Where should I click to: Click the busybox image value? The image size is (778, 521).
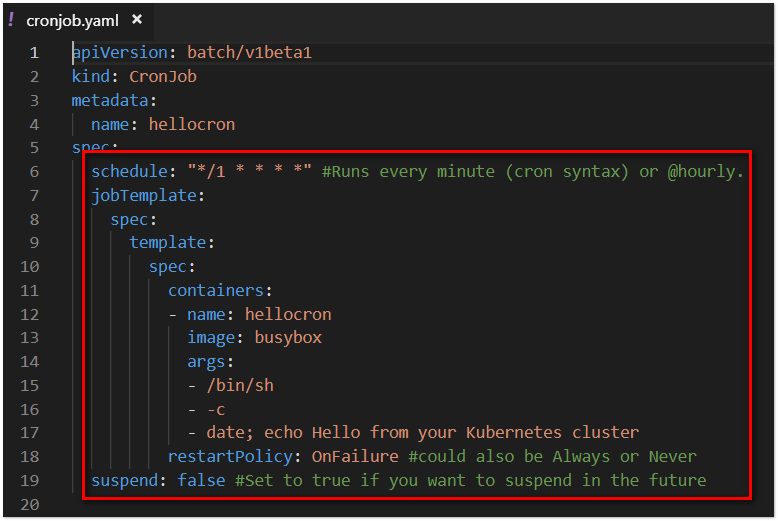288,338
